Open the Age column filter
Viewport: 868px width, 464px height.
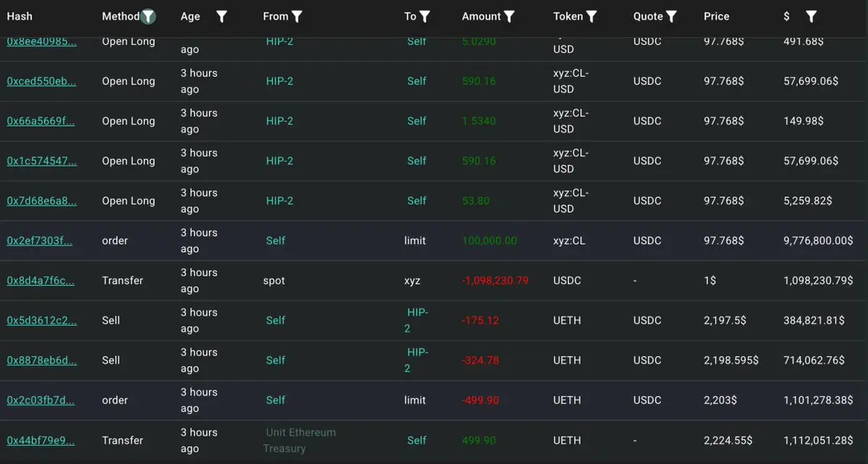point(221,16)
